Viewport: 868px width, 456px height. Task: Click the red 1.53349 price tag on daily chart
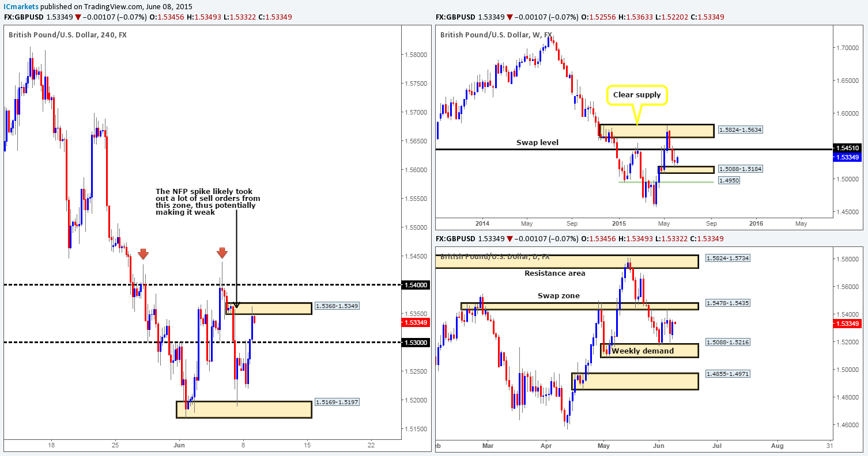pyautogui.click(x=847, y=324)
